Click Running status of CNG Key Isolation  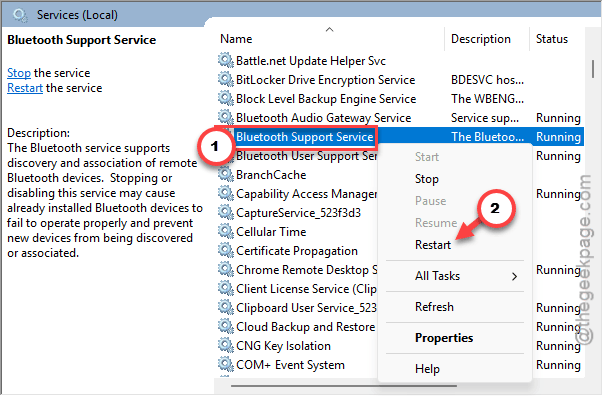tap(558, 346)
